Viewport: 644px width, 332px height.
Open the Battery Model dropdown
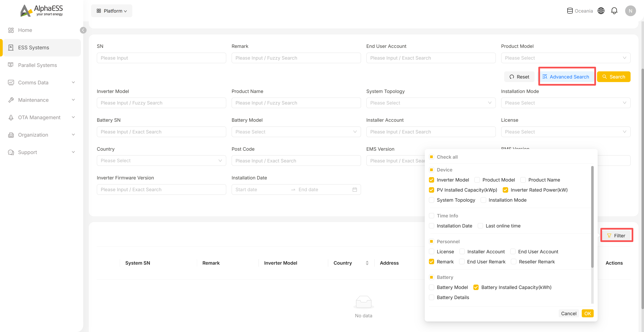296,132
